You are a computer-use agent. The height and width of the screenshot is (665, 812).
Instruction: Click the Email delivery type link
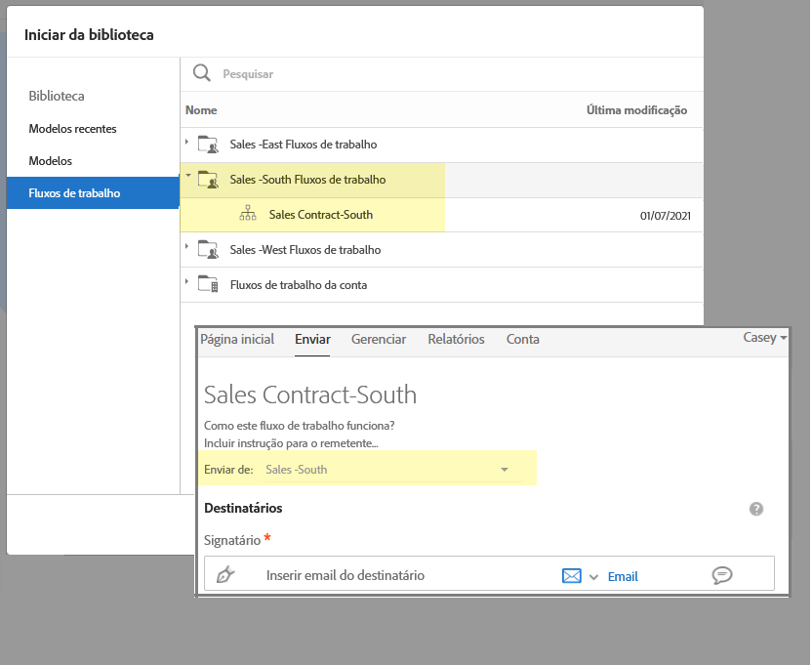click(x=623, y=576)
